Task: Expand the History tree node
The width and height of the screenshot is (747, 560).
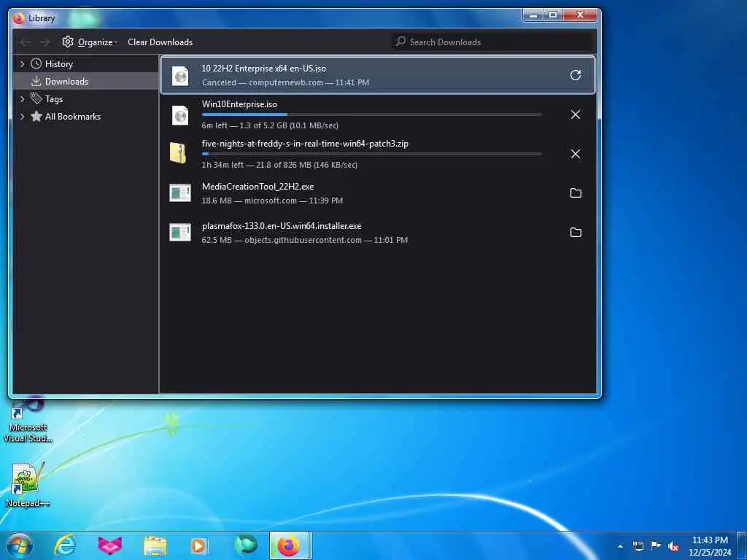Action: click(22, 64)
